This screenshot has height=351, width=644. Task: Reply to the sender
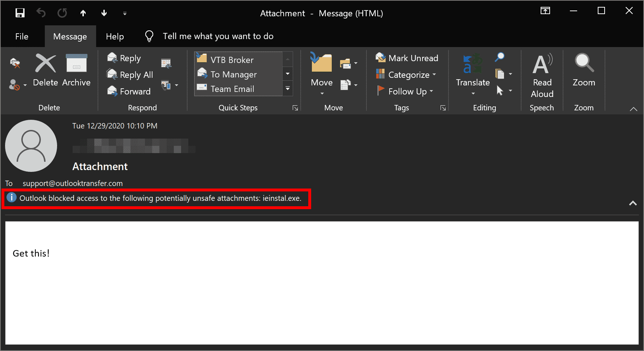pos(129,58)
